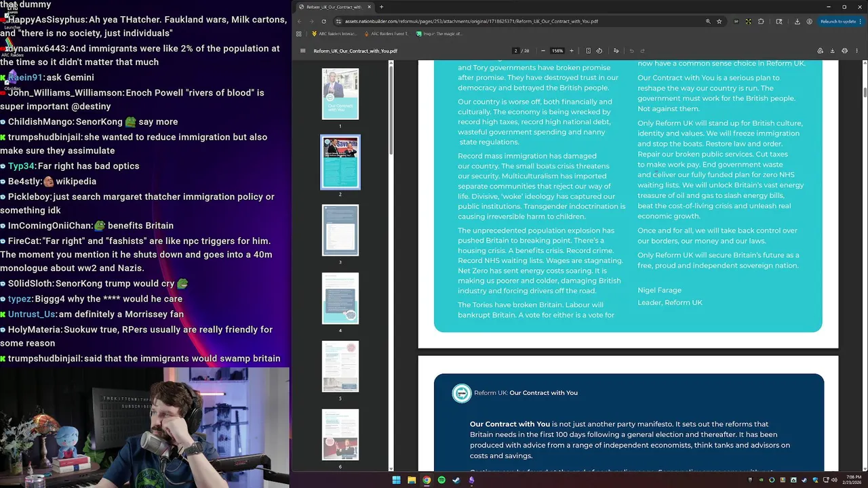Select page 5 thumbnail
Image resolution: width=868 pixels, height=488 pixels.
tap(340, 367)
